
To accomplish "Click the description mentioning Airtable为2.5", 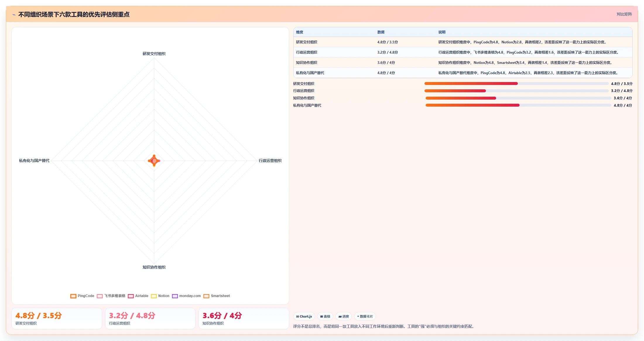I will (529, 73).
